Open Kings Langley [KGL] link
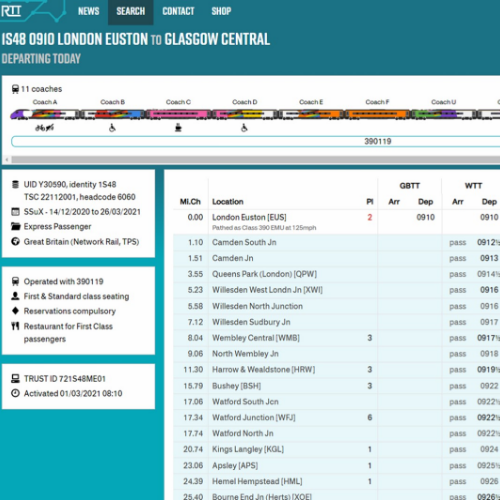This screenshot has width=500, height=500. [x=248, y=449]
